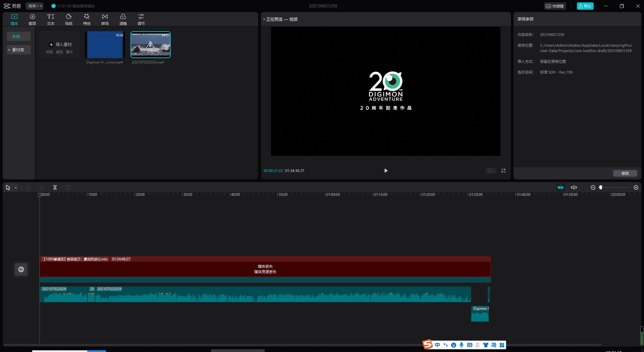Click the 导出 export button
Screen dimensions: 644x352
tap(585, 6)
